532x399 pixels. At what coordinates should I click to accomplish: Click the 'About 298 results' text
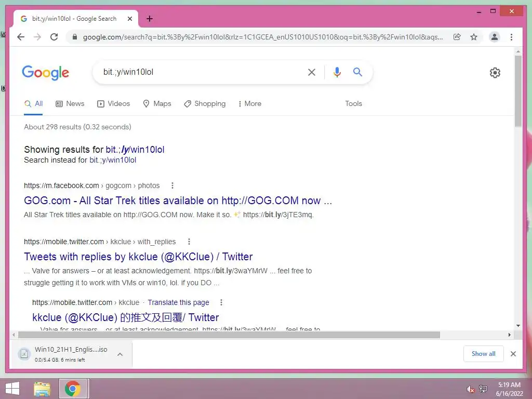(77, 127)
